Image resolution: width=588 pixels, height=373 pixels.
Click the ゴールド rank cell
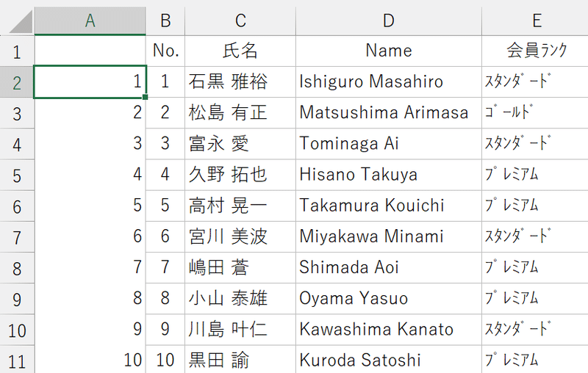click(535, 113)
